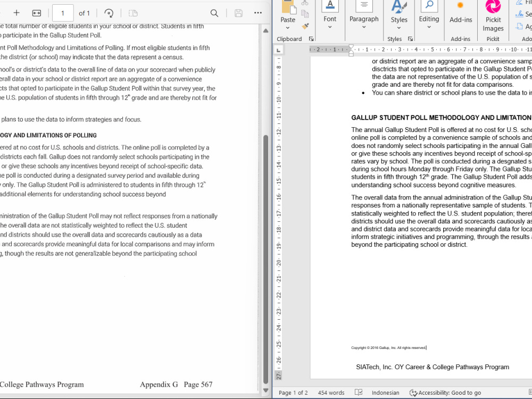The height and width of the screenshot is (399, 532).
Task: Click the Cut scissors icon
Action: (x=305, y=3)
